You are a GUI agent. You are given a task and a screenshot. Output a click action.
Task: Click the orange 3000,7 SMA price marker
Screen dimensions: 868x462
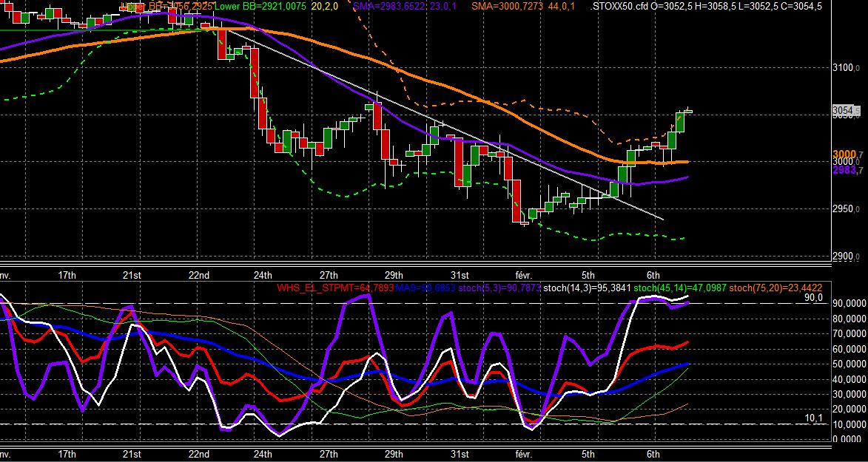pos(847,154)
